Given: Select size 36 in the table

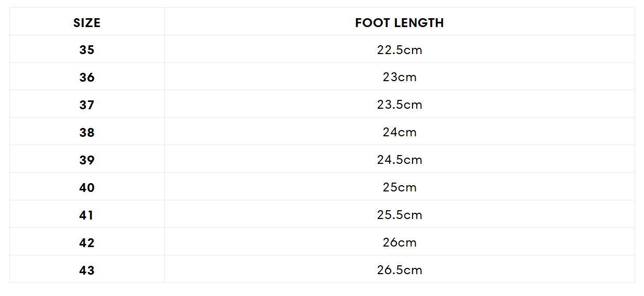Looking at the screenshot, I should (87, 78).
